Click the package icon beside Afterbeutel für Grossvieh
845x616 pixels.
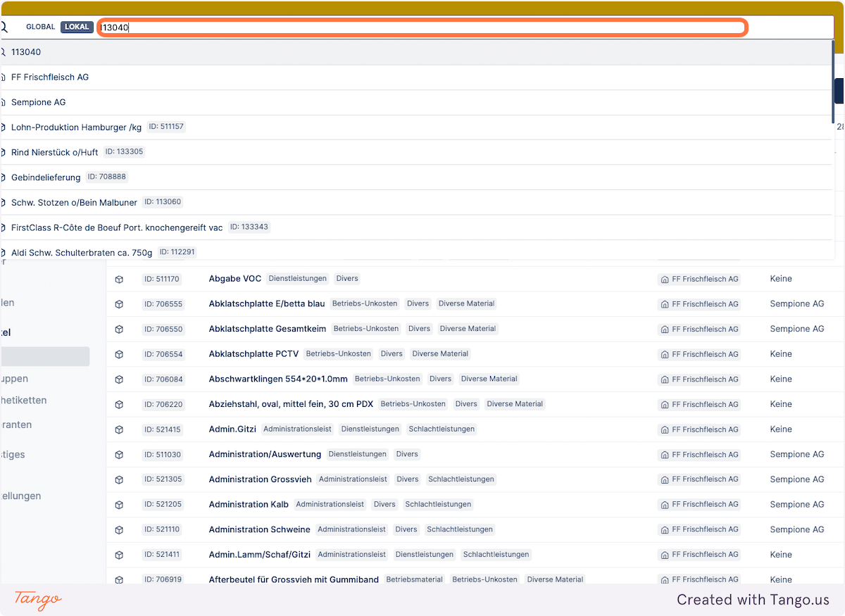119,580
